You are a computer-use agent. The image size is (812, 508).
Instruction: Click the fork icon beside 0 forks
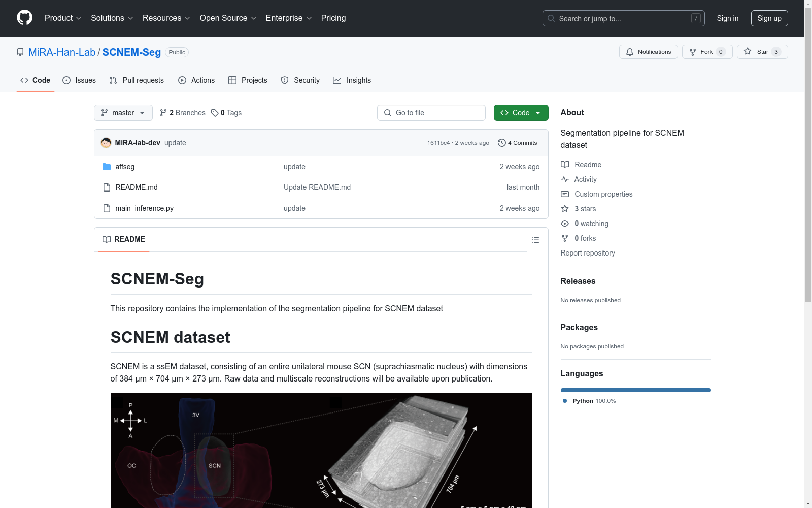click(565, 238)
